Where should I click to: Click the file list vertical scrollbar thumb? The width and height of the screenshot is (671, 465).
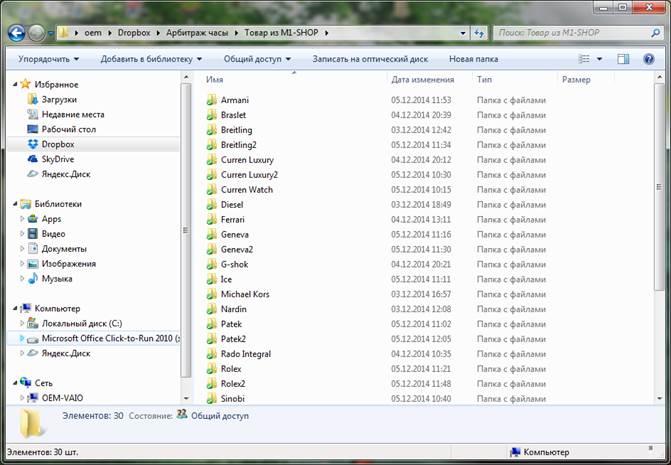(x=659, y=187)
